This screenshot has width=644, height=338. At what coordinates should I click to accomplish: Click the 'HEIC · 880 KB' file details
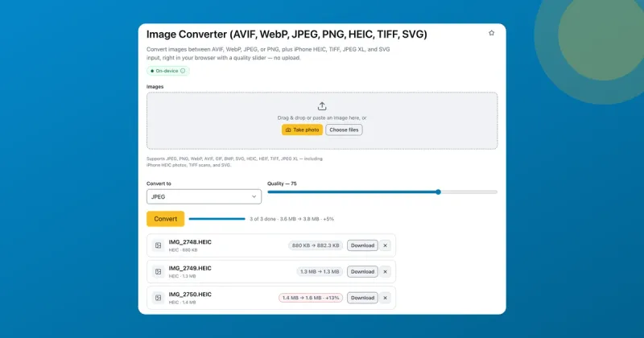point(184,250)
